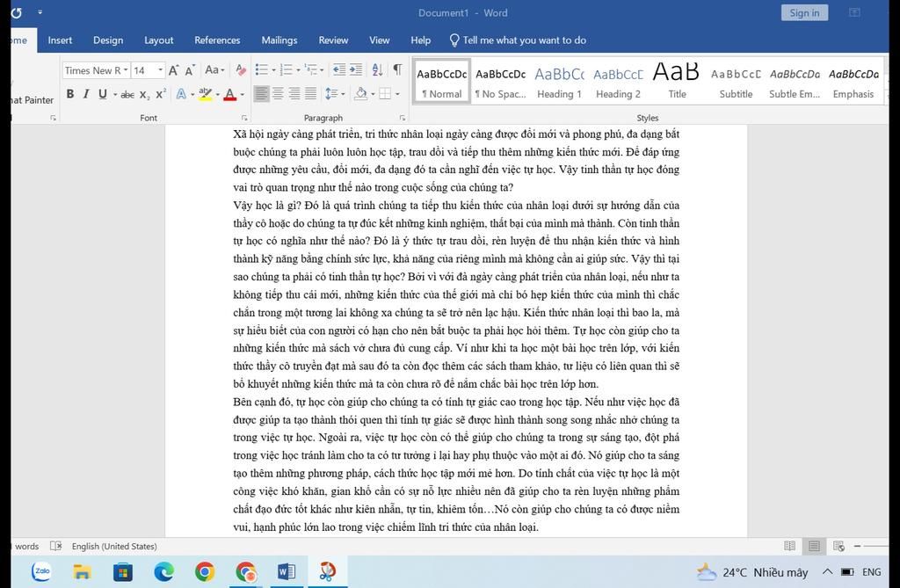The width and height of the screenshot is (900, 588).
Task: Switch to Web Layout view icon
Action: [x=838, y=546]
